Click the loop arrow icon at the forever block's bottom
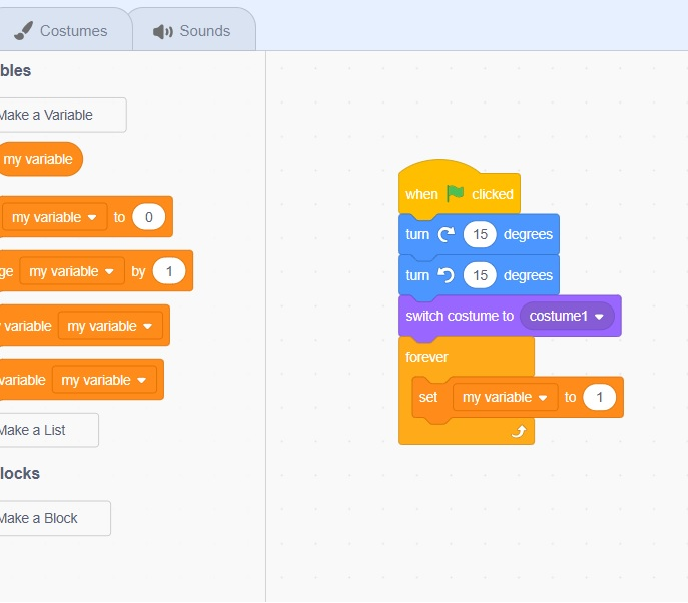Image resolution: width=688 pixels, height=603 pixels. pyautogui.click(x=518, y=431)
